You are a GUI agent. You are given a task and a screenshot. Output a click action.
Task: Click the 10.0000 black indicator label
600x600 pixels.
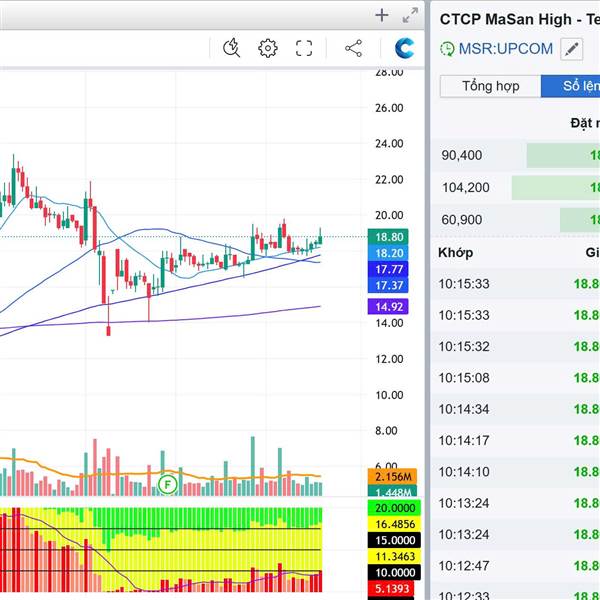[x=394, y=572]
